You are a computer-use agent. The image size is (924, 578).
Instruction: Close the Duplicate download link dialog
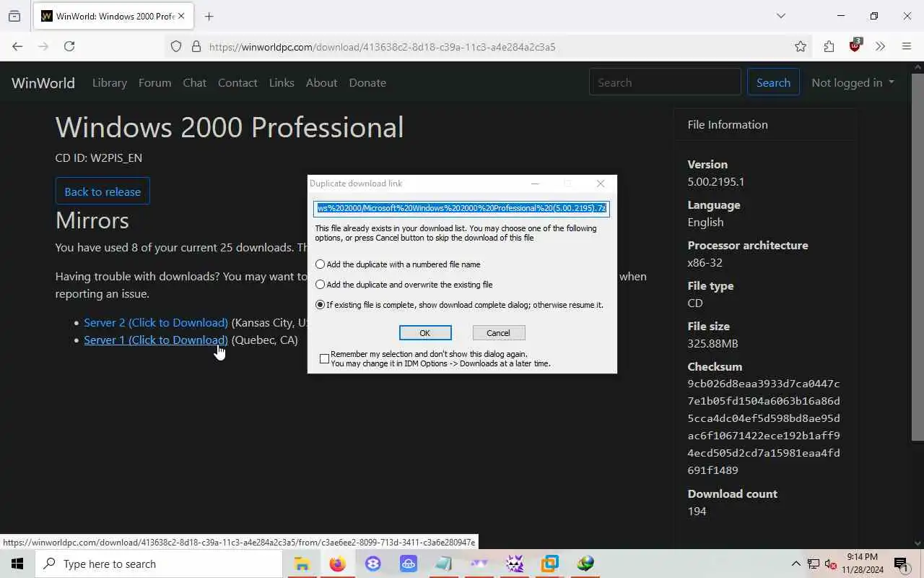click(x=601, y=184)
